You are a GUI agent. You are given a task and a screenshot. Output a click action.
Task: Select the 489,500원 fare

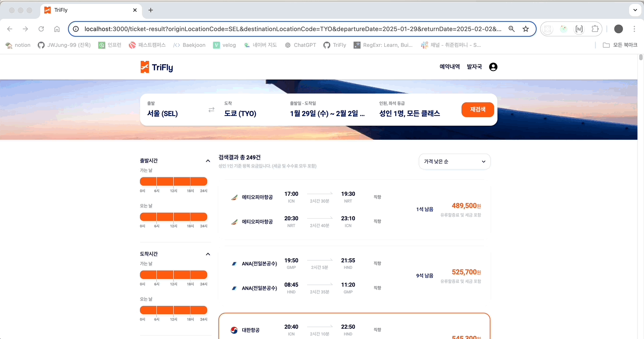[466, 206]
